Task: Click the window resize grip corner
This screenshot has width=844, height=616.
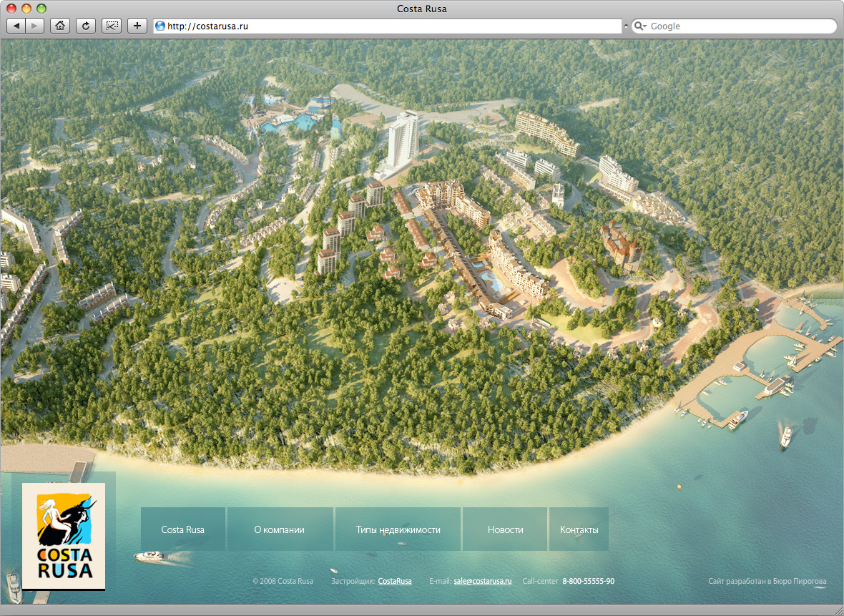Action: tap(837, 610)
